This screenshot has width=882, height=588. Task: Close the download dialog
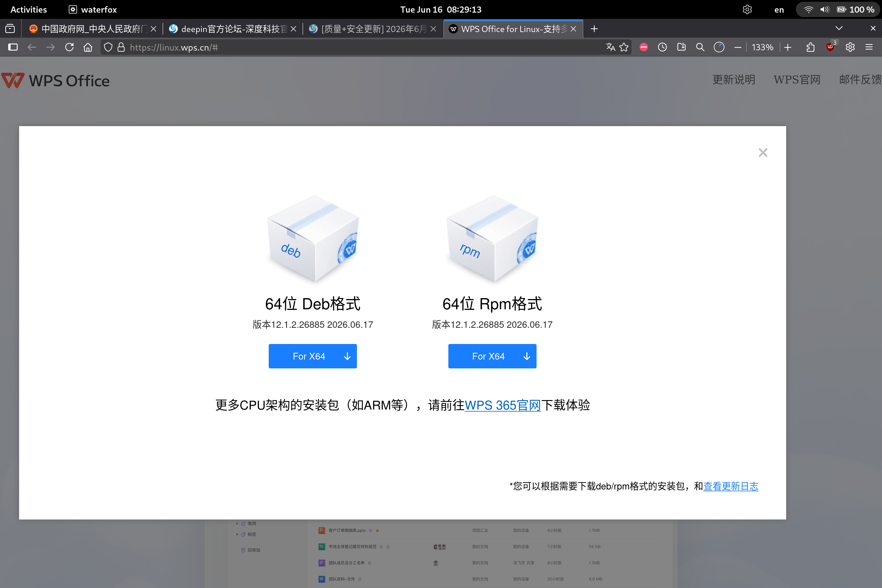click(x=763, y=153)
